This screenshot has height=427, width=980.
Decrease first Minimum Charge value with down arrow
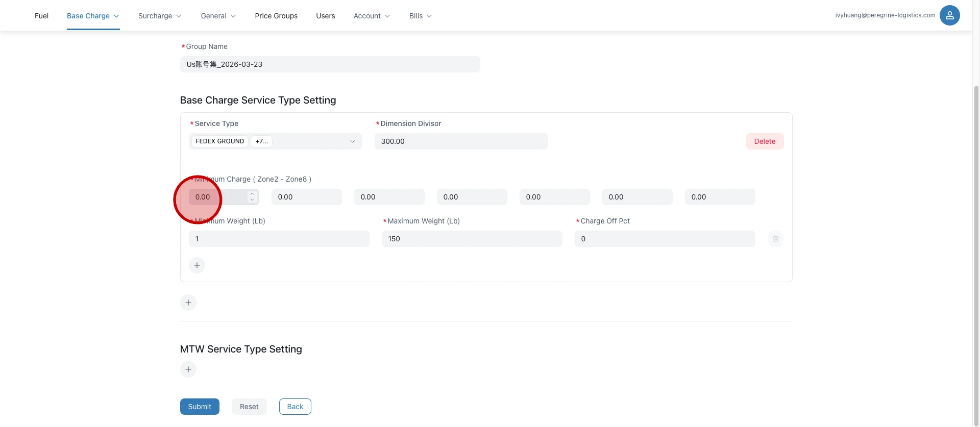coord(252,200)
